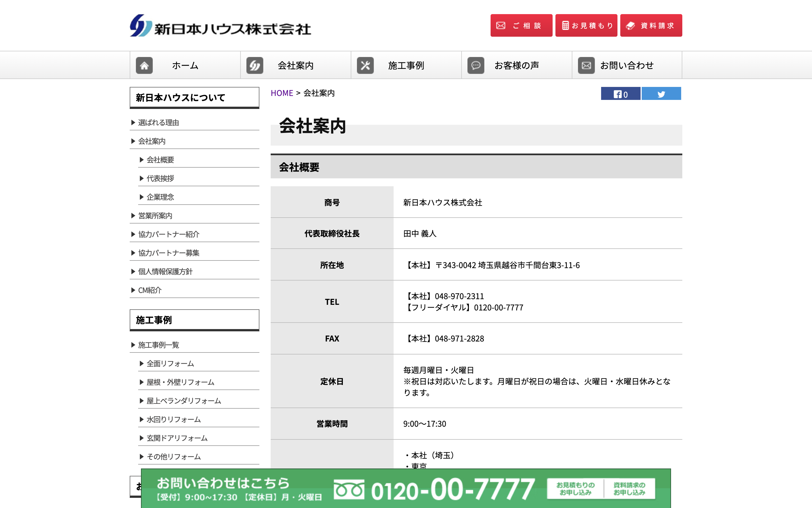Click the お見積もり red button text
The image size is (812, 508).
point(592,25)
